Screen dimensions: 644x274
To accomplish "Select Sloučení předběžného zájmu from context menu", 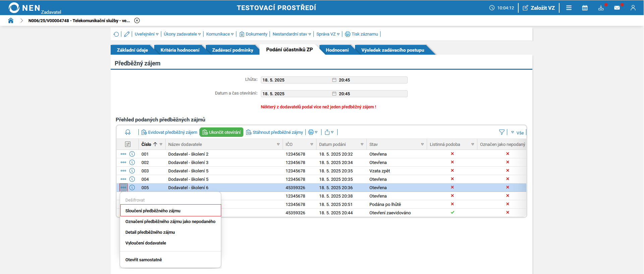I will click(153, 211).
